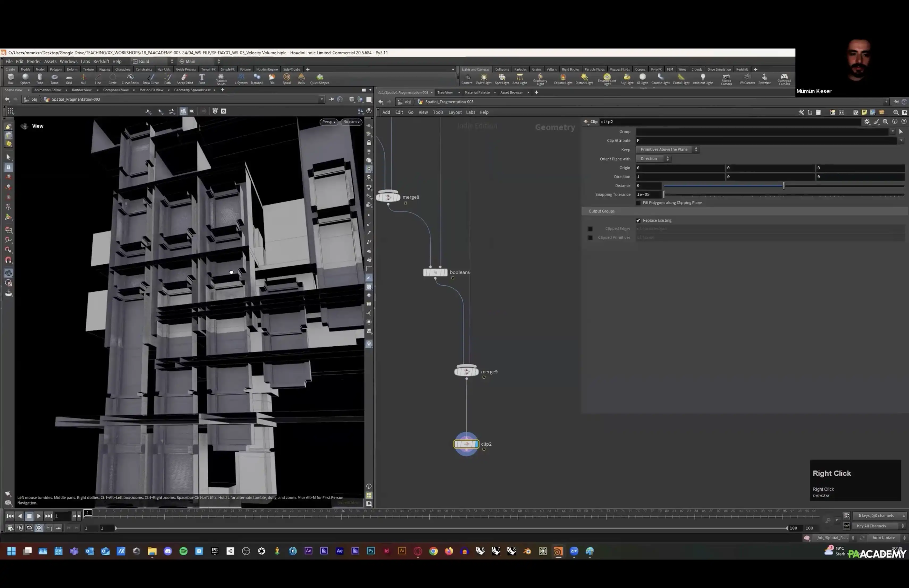Add an L-System from the shelf
Image resolution: width=909 pixels, height=588 pixels.
click(241, 79)
